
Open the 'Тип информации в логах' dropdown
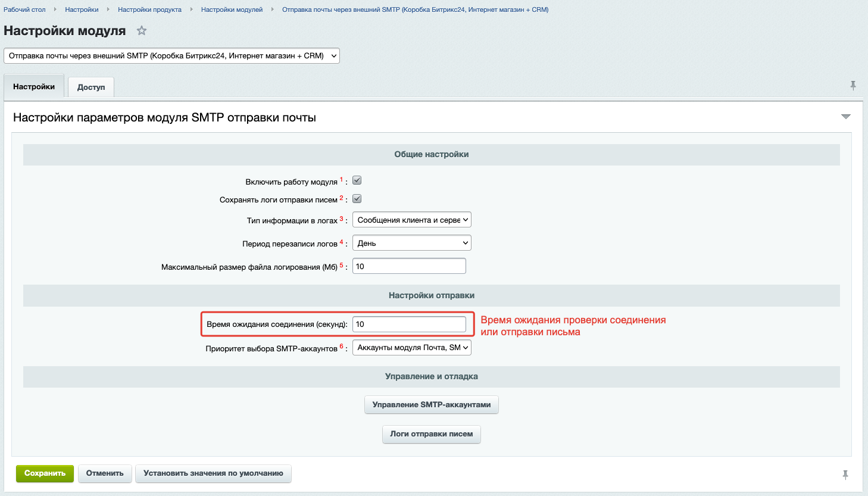pos(412,220)
